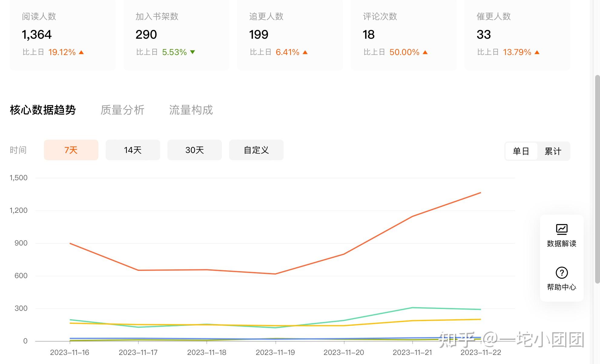Open the 数据解读 chart icon
600x364 pixels.
(x=562, y=229)
